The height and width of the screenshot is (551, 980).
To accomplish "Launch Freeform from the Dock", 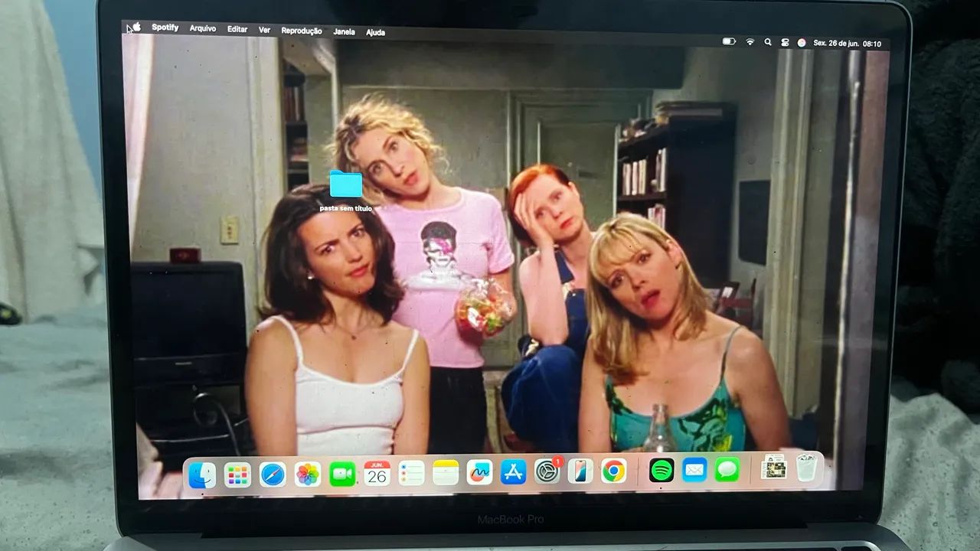I will click(479, 472).
